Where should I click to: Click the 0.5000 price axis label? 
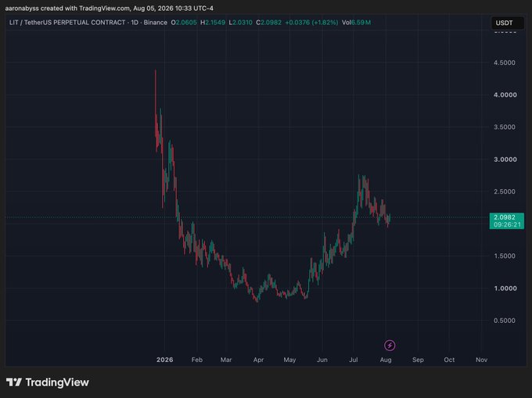(x=504, y=321)
